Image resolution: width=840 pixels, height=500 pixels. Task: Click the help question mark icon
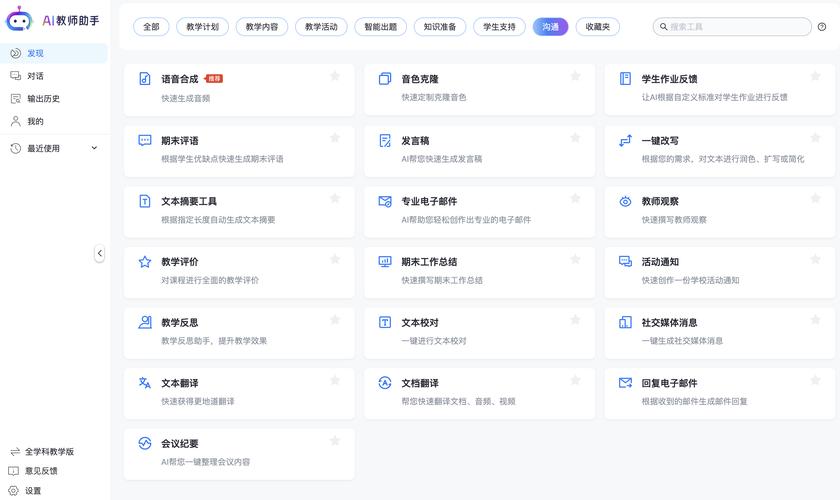(822, 27)
